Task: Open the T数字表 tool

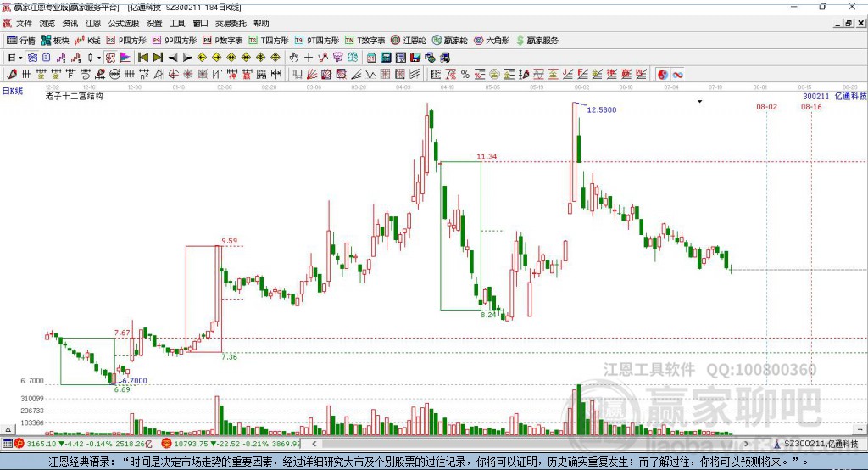Action: [364, 41]
